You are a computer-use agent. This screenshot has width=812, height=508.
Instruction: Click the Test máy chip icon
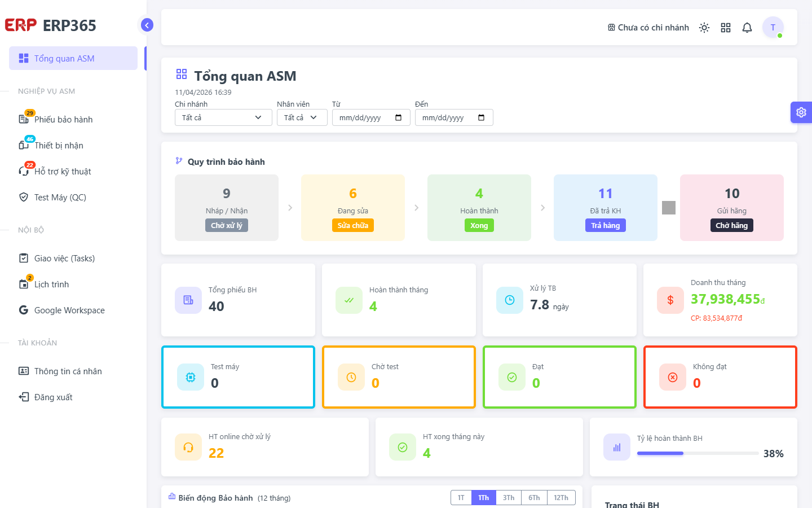(x=191, y=377)
